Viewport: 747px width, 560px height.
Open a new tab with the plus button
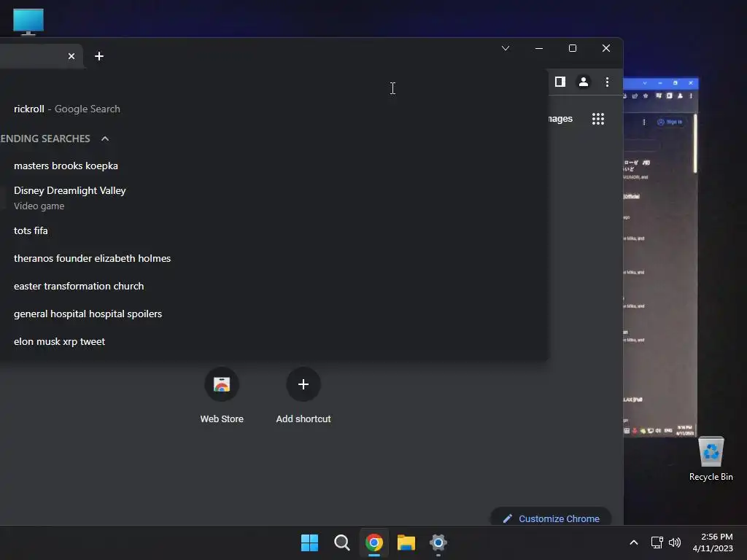(x=99, y=56)
